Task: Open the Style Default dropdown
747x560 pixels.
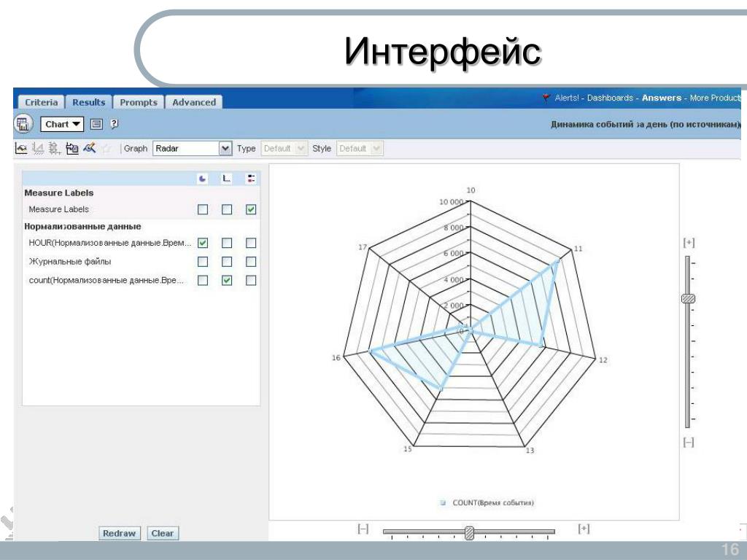Action: pos(360,149)
